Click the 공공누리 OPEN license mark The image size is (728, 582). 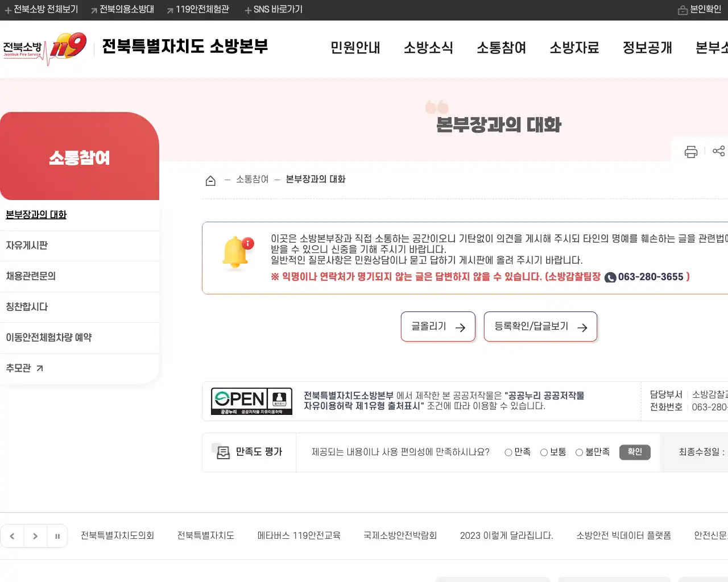[x=251, y=400]
